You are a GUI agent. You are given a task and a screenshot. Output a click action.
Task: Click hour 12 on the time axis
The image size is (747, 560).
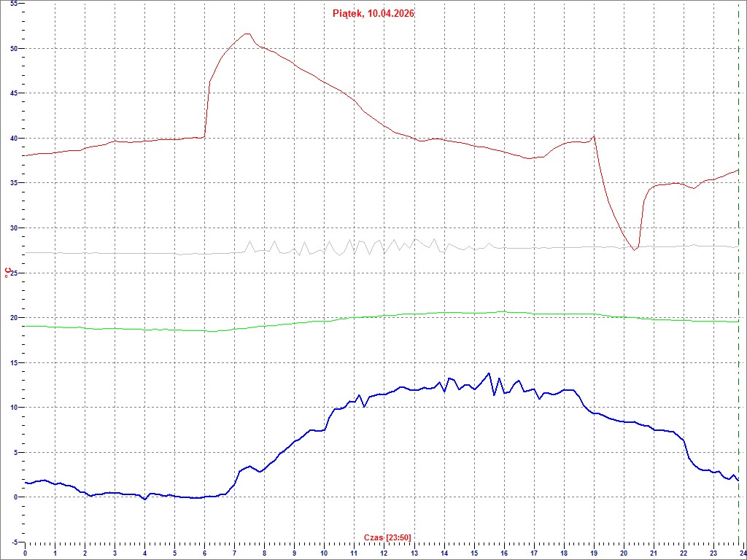pos(384,553)
